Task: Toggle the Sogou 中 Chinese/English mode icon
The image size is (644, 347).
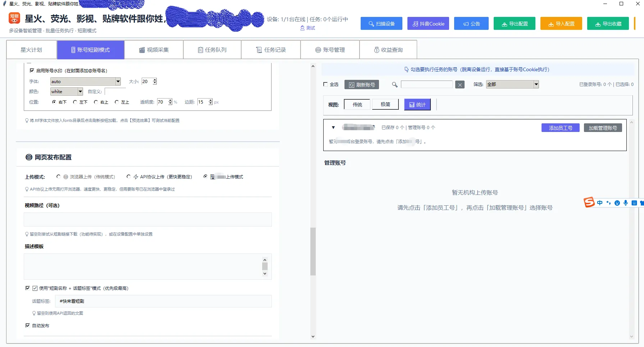Action: (600, 203)
